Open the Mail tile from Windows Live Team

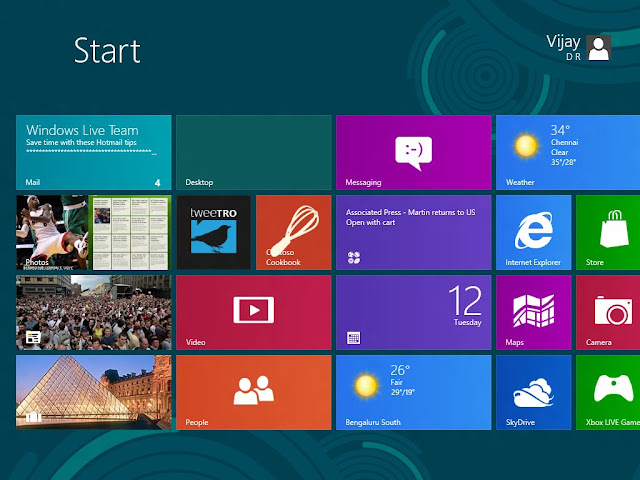coord(93,152)
